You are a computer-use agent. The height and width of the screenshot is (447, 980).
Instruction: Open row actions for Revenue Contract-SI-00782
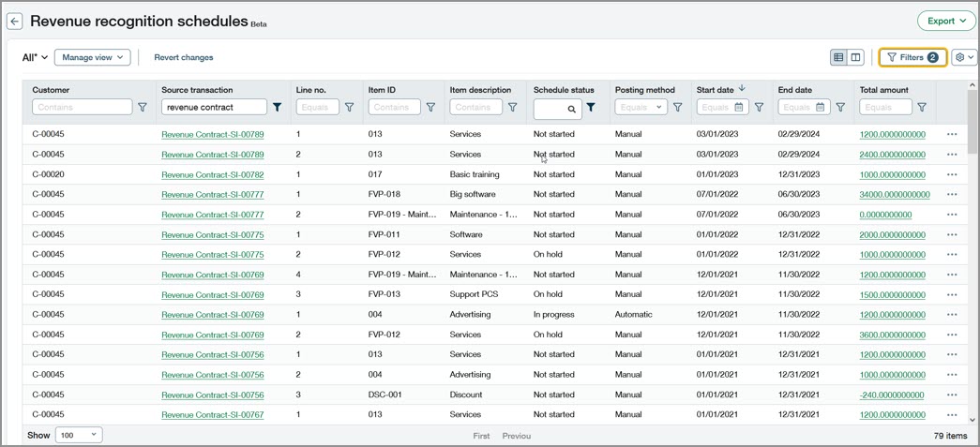[952, 174]
